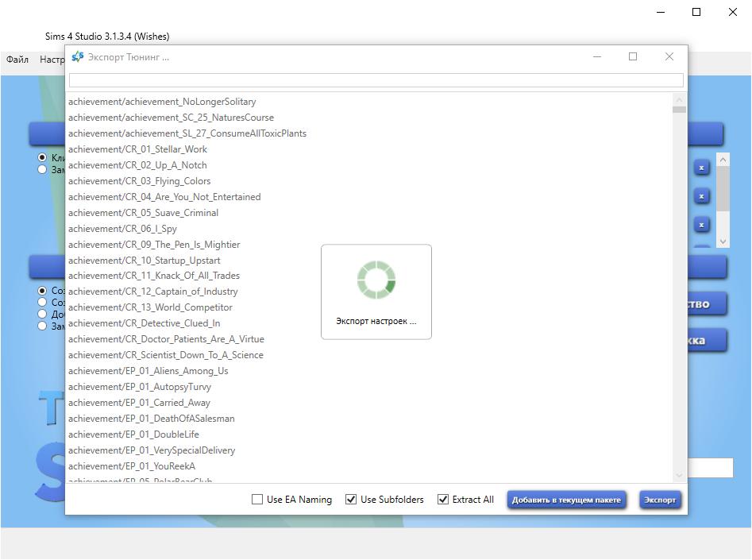Enable the Use EA Naming checkbox
Image resolution: width=752 pixels, height=560 pixels.
coord(257,500)
